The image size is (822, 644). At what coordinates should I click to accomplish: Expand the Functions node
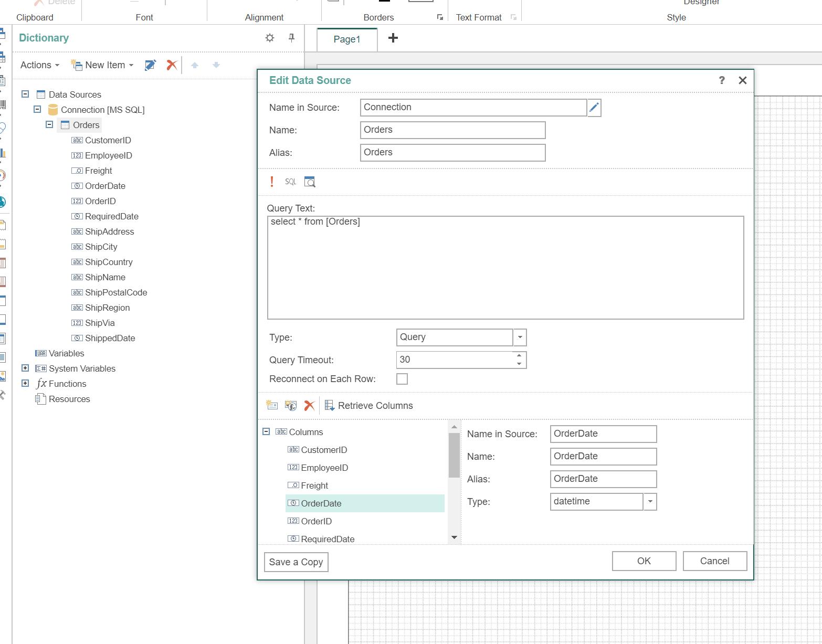(x=25, y=384)
